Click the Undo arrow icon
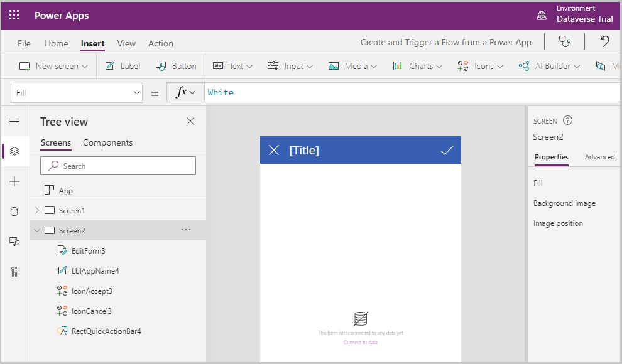Viewport: 622px width, 364px height. tap(604, 41)
